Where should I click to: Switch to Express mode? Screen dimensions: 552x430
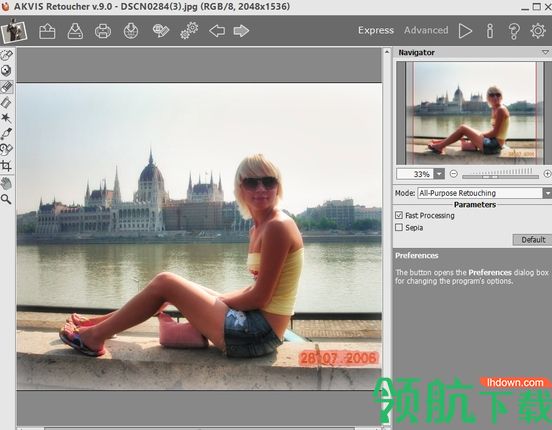tap(376, 30)
